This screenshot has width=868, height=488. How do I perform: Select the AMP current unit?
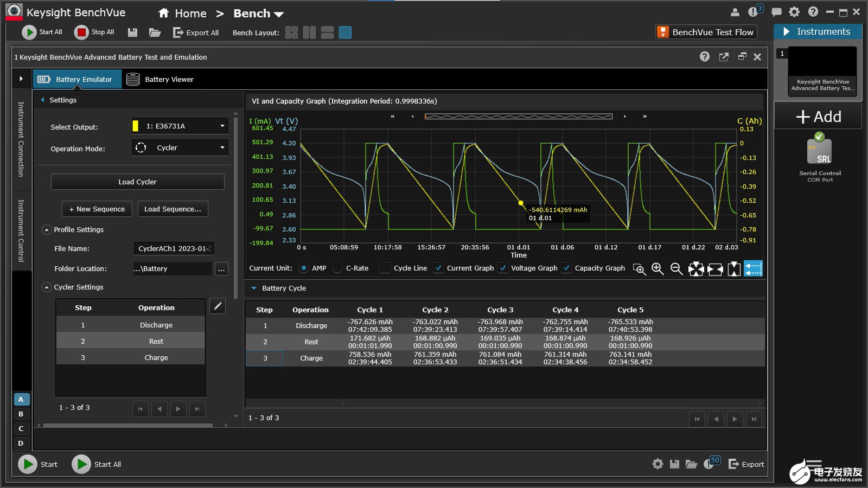[x=304, y=268]
